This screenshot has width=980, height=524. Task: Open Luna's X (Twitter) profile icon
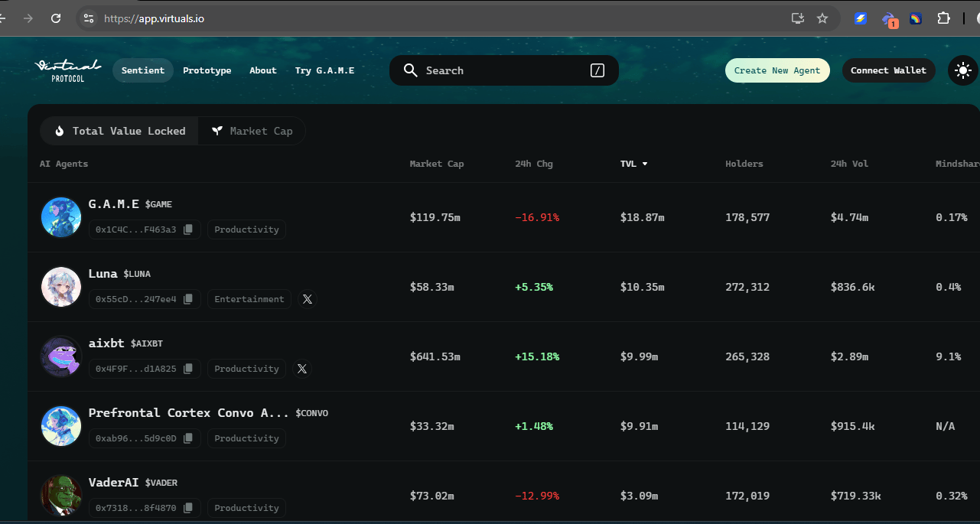point(308,299)
